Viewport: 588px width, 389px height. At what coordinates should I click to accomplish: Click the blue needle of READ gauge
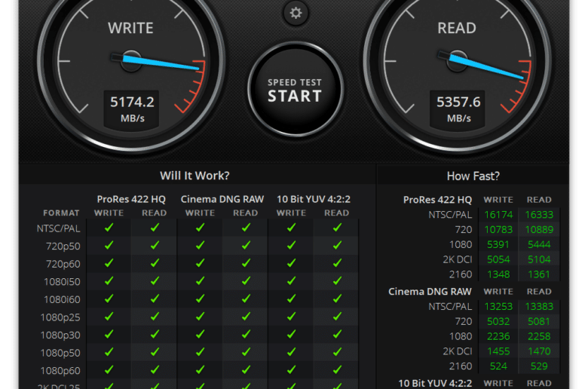pos(486,67)
